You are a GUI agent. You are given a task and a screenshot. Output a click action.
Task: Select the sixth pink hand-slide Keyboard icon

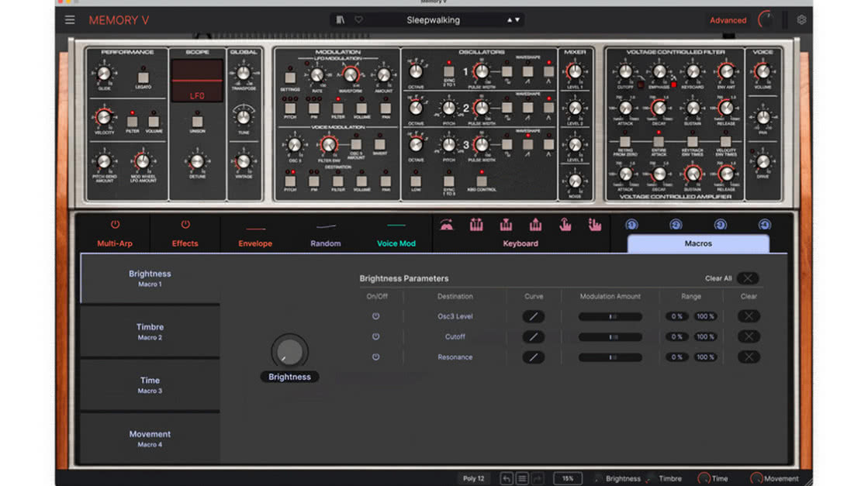[x=594, y=225]
